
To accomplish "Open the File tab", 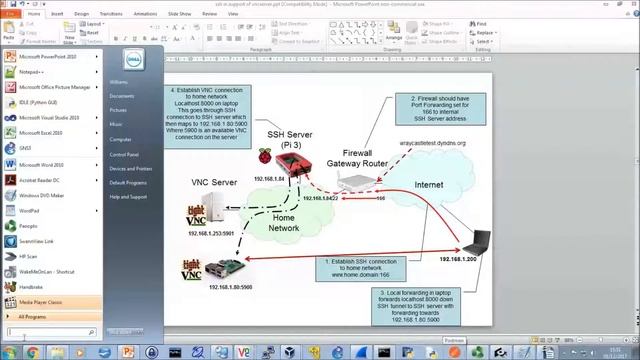I will click(11, 14).
